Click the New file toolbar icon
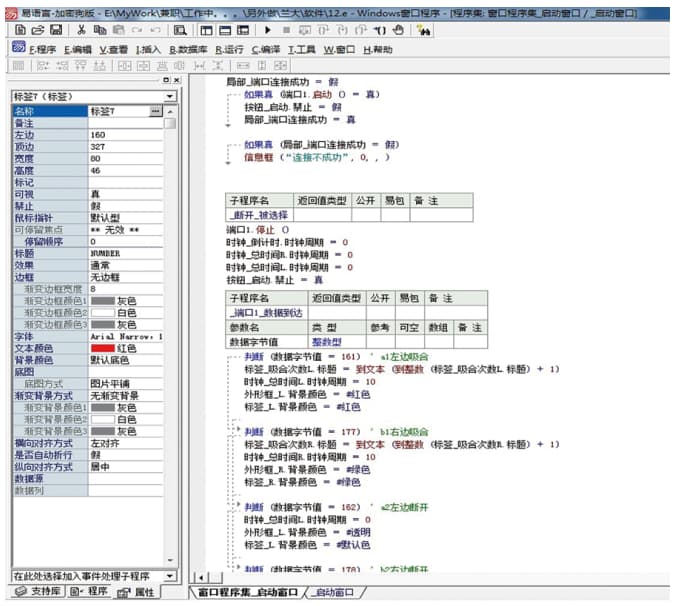This screenshot has width=678, height=606. pos(20,30)
